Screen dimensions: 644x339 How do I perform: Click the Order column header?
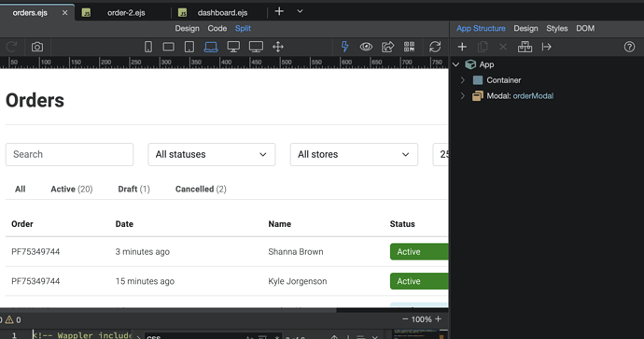(x=22, y=224)
